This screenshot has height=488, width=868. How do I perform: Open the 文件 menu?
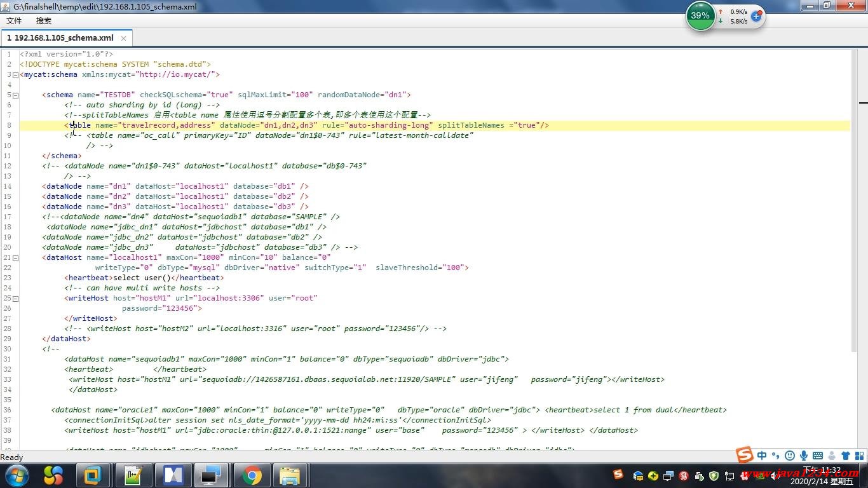[14, 21]
